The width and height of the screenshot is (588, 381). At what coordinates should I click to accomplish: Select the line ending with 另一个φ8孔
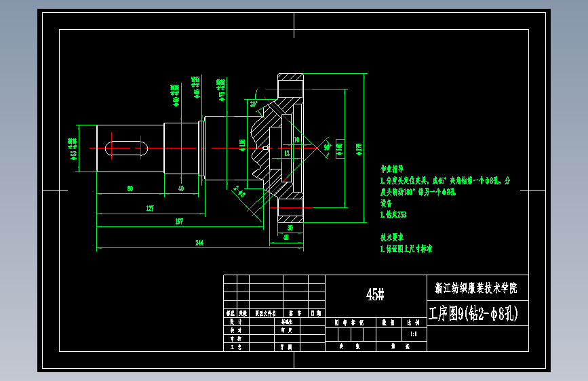(x=418, y=192)
